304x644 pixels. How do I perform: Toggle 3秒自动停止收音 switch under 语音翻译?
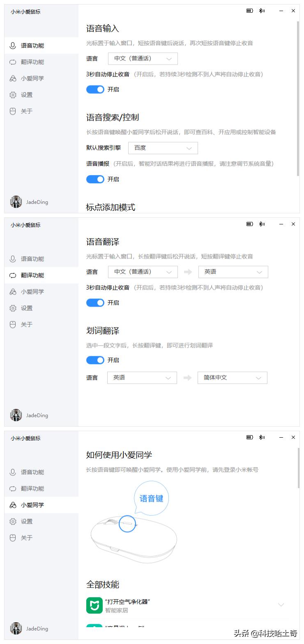pos(95,302)
